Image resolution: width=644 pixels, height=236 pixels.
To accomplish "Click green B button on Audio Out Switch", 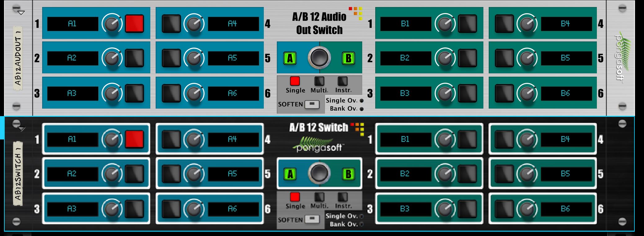I will 348,58.
